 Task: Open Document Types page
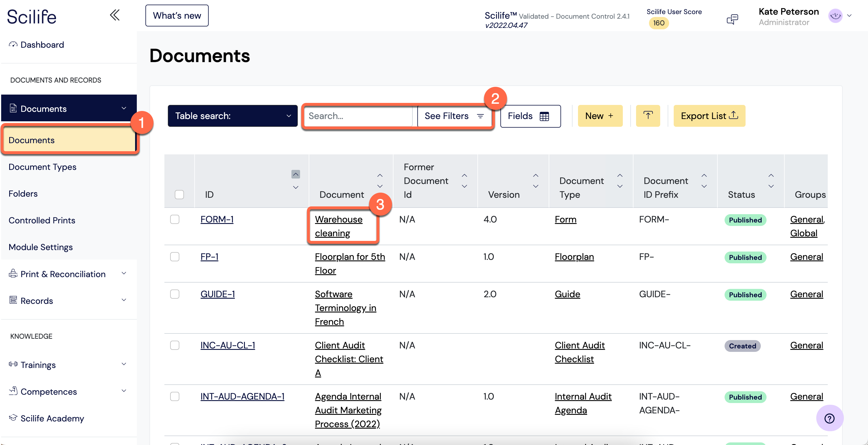coord(43,167)
